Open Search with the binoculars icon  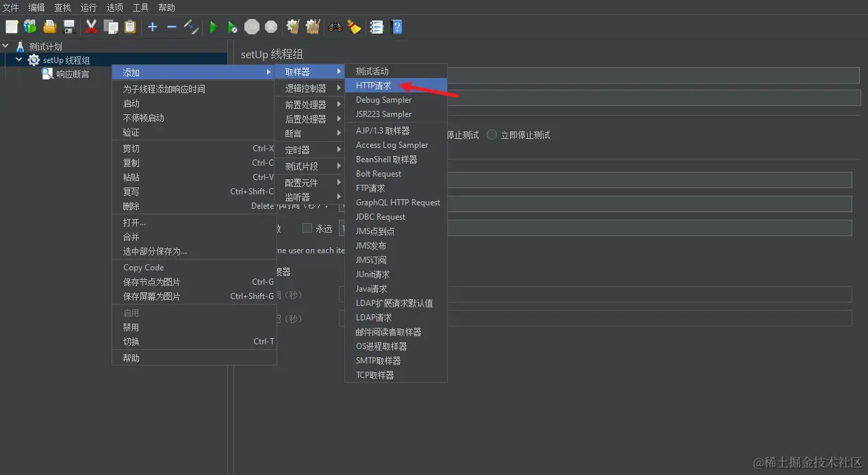pyautogui.click(x=335, y=27)
